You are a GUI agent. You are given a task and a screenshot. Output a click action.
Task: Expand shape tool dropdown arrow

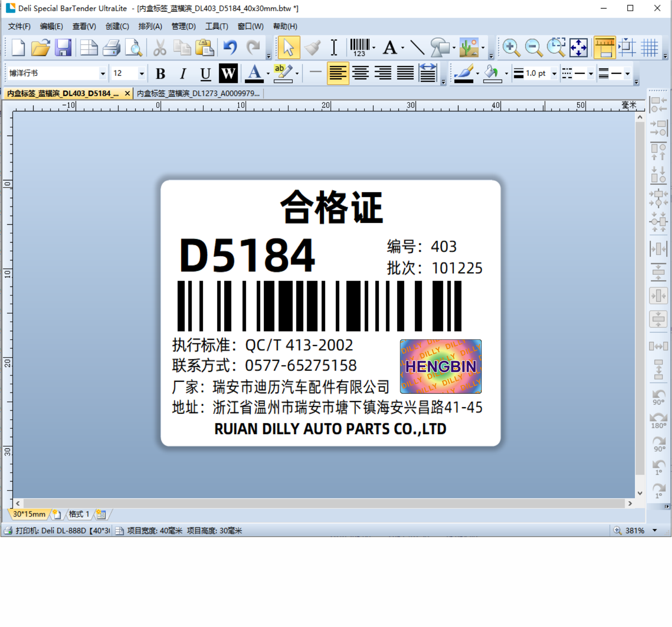(x=454, y=47)
